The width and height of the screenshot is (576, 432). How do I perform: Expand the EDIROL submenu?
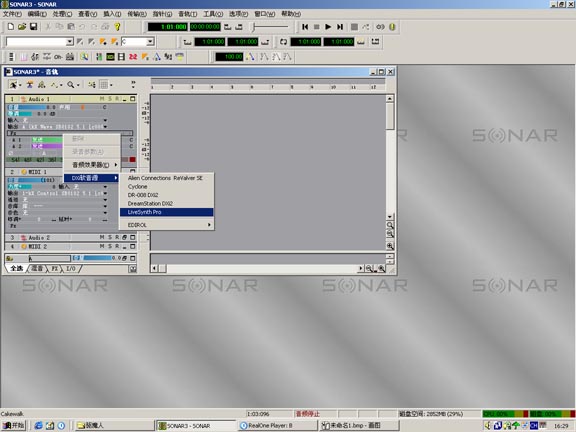167,225
